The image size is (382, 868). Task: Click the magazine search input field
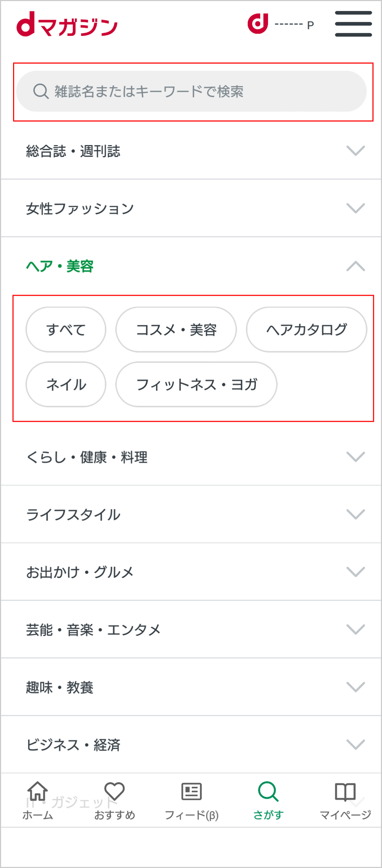tap(191, 91)
